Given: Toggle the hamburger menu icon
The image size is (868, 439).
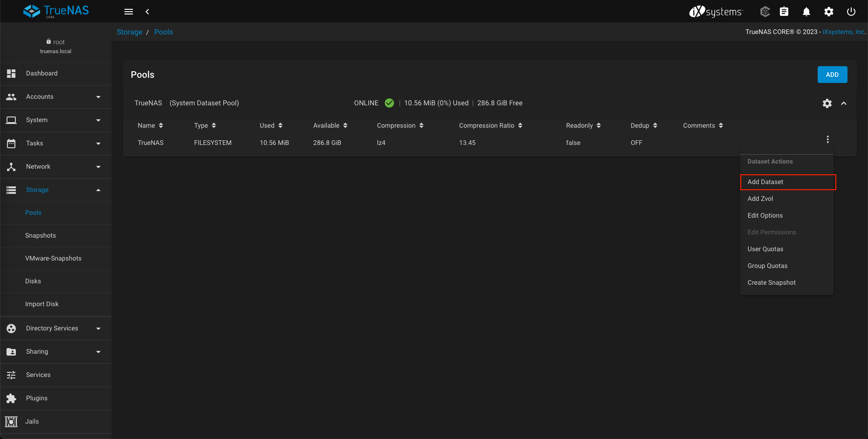Looking at the screenshot, I should tap(129, 12).
